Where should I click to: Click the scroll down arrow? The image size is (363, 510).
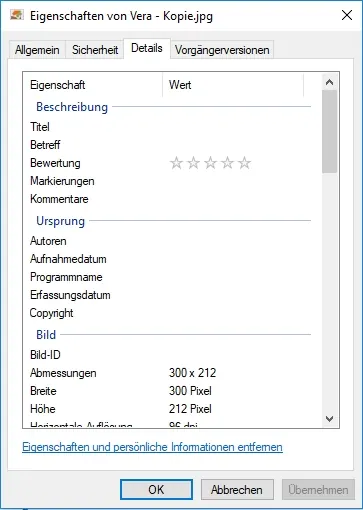tap(329, 419)
